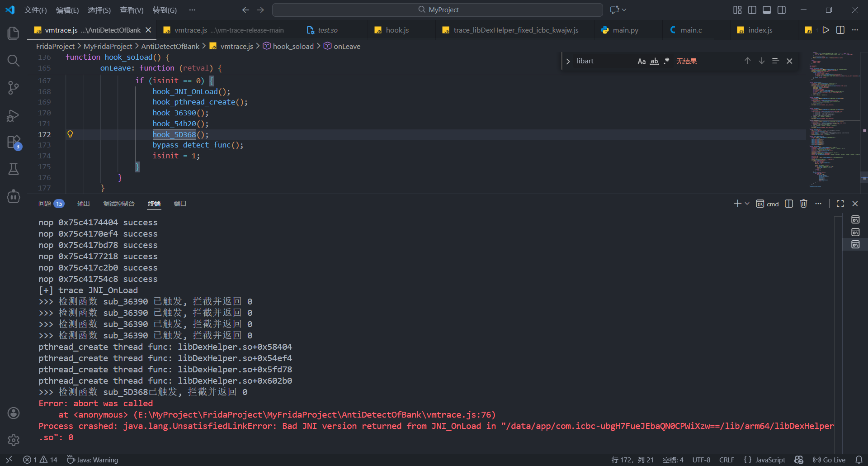Open the Source Control view
This screenshot has width=868, height=466.
click(14, 88)
